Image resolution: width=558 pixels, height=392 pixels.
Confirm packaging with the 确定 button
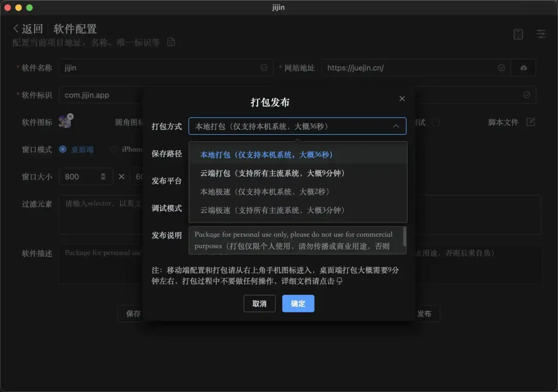point(298,304)
